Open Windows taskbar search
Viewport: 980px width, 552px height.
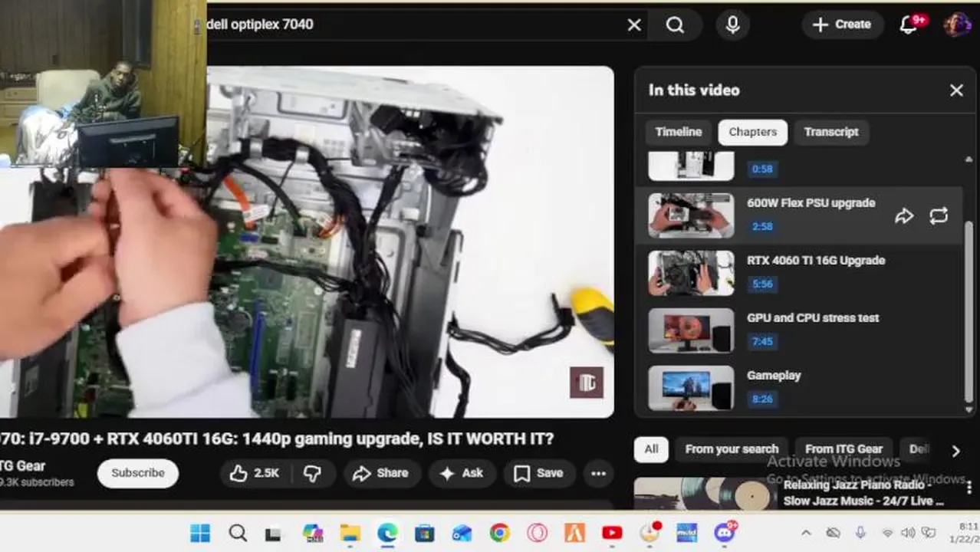(238, 533)
